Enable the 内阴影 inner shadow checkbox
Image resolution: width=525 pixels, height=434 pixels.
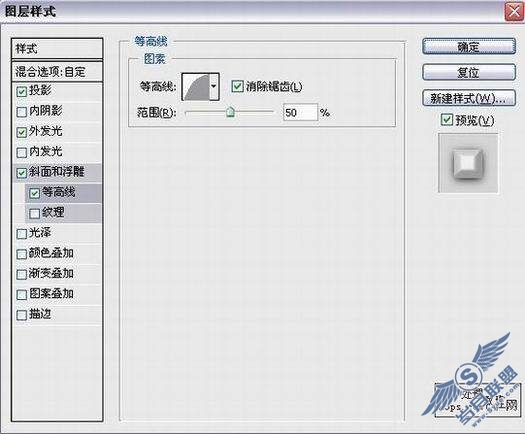(x=21, y=112)
